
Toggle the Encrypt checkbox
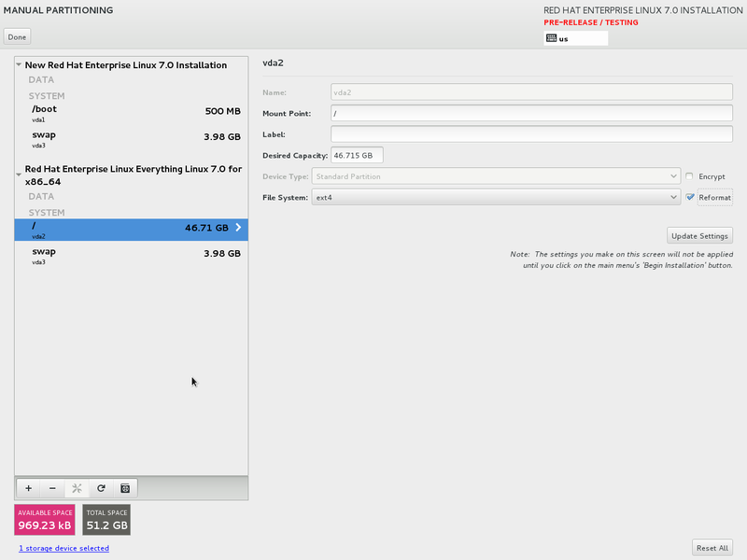click(x=689, y=176)
